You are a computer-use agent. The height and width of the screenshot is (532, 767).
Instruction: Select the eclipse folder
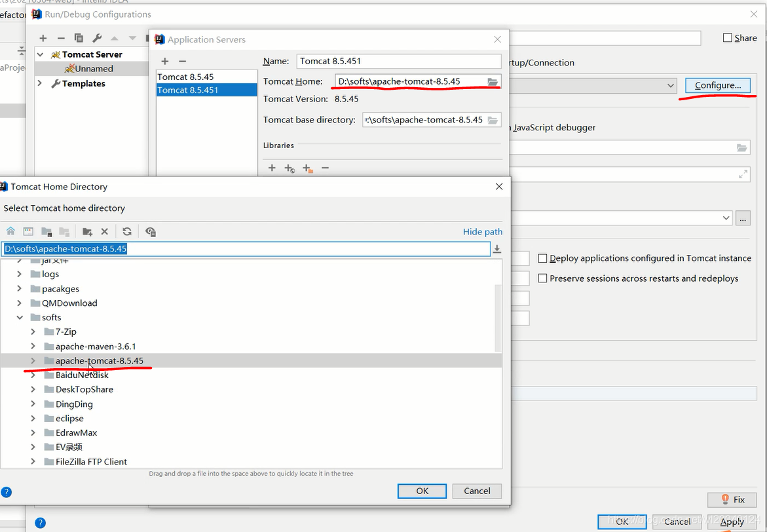69,419
